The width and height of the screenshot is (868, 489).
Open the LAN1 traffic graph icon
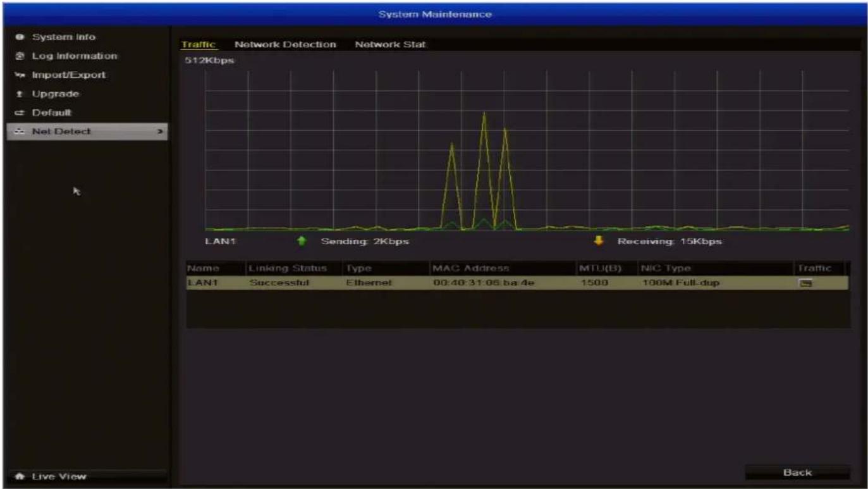805,283
